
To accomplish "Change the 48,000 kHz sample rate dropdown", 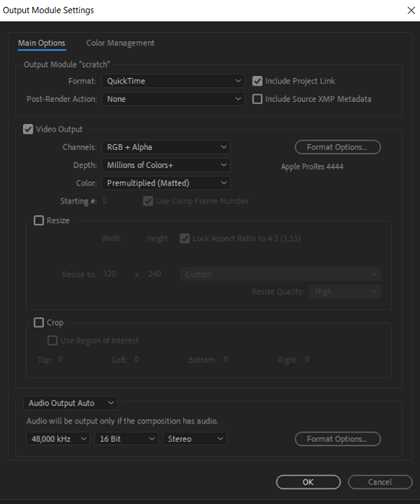I will 58,439.
